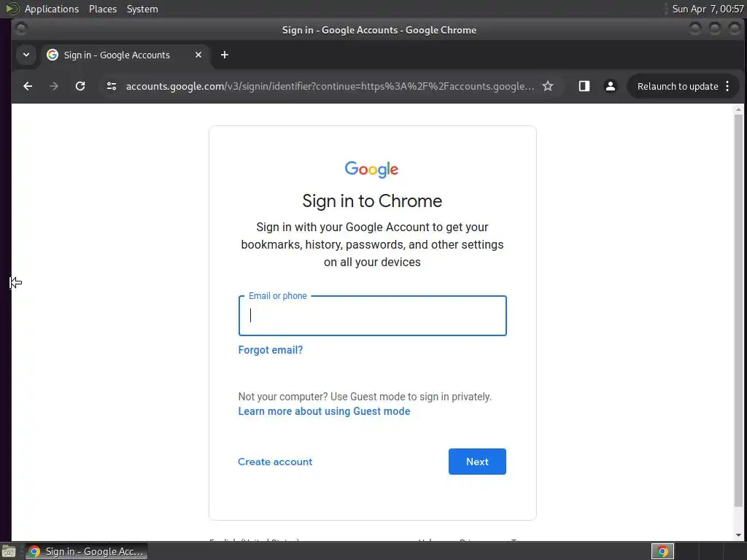Click the window menu button in title bar
The image size is (747, 560).
21,29
